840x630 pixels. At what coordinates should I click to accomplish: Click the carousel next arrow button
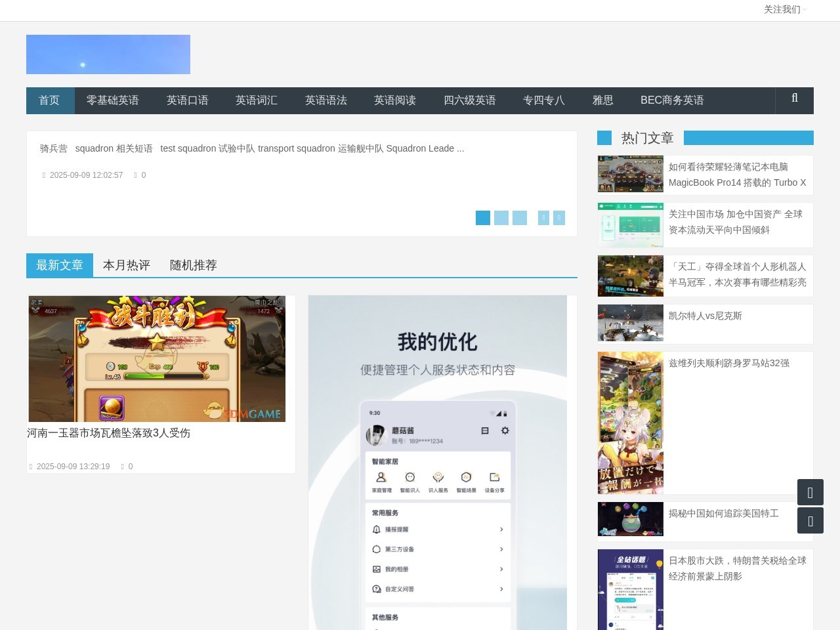click(x=559, y=218)
